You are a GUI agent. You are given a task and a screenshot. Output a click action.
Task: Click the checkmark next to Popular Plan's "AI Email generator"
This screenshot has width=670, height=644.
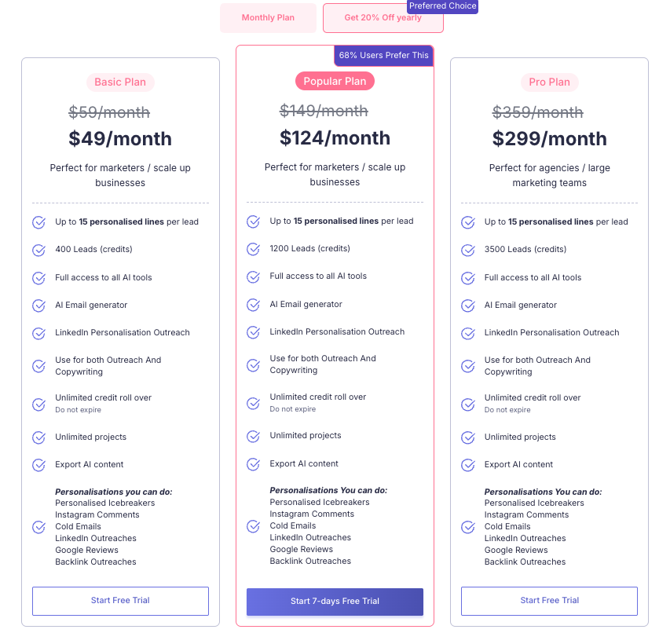pyautogui.click(x=253, y=304)
